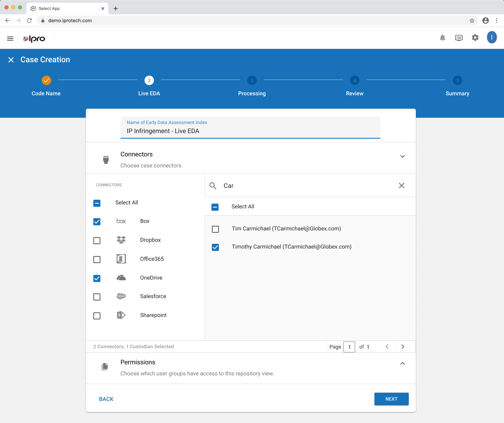The width and height of the screenshot is (504, 423).
Task: Click the Dropbox connector icon
Action: (121, 240)
